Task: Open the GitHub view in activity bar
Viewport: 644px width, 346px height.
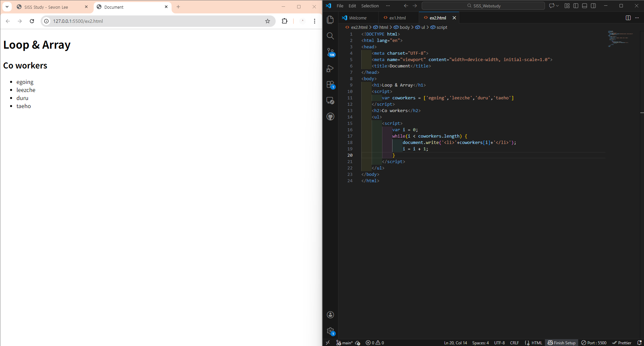Action: click(x=330, y=116)
